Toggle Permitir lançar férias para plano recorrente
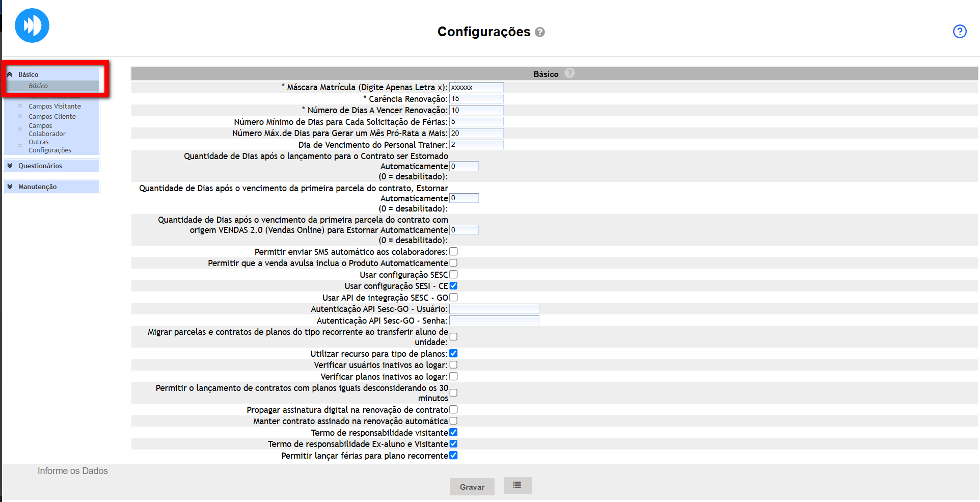Viewport: 980px width, 502px height. 453,456
